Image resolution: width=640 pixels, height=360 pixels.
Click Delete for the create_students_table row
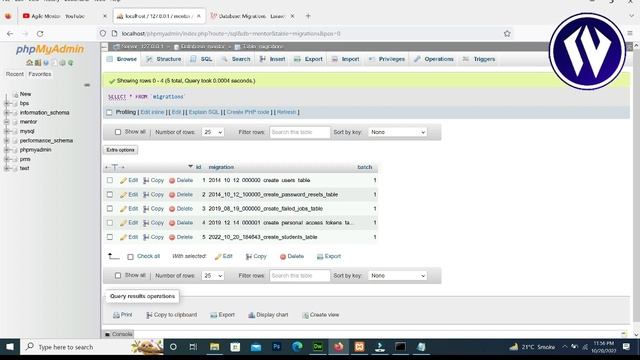pos(181,237)
